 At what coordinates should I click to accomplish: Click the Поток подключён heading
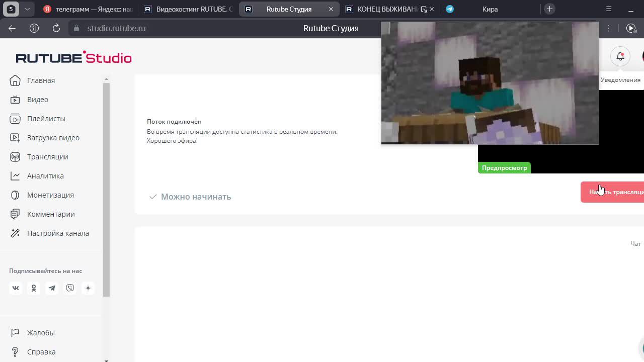pyautogui.click(x=174, y=122)
